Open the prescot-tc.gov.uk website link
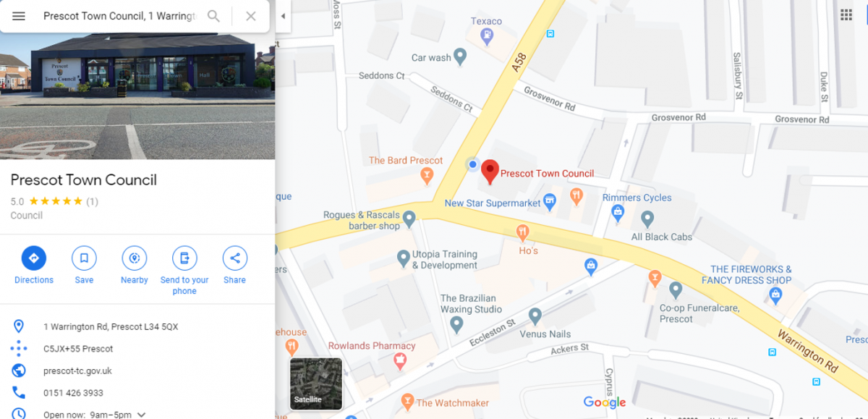The height and width of the screenshot is (419, 868). click(x=77, y=371)
